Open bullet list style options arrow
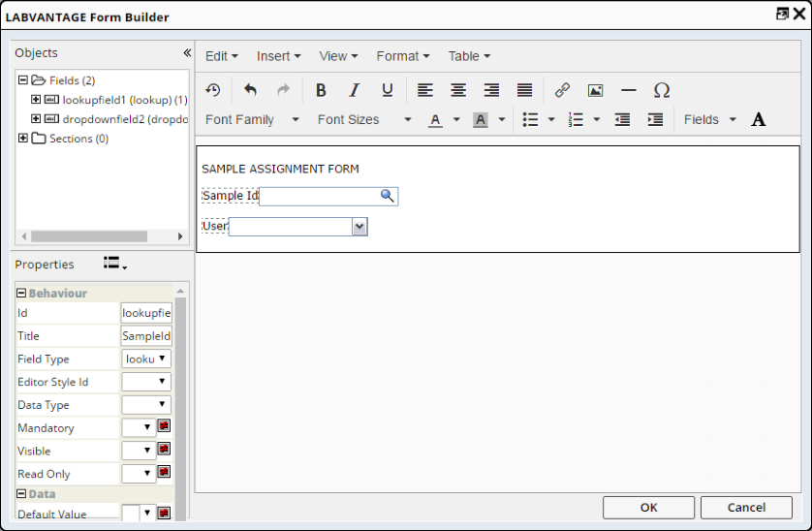 pos(551,120)
